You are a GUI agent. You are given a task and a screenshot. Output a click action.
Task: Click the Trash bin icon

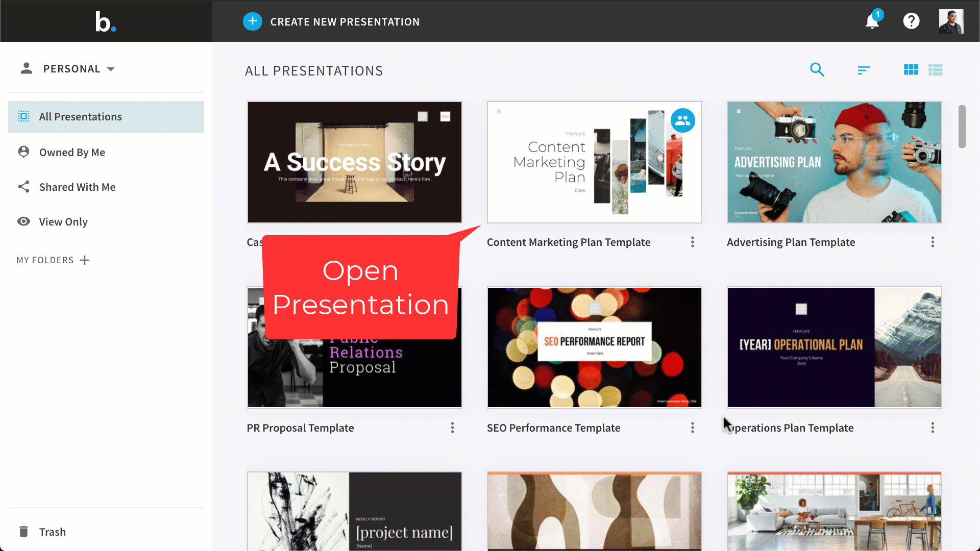coord(23,531)
